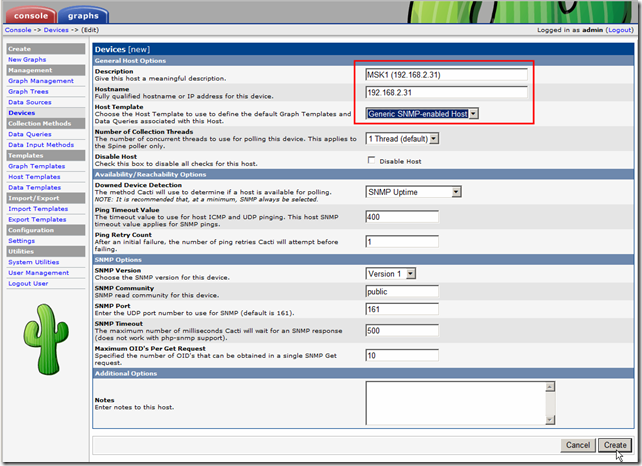Open Export Templates in the sidebar
The height and width of the screenshot is (466, 642).
tap(37, 219)
